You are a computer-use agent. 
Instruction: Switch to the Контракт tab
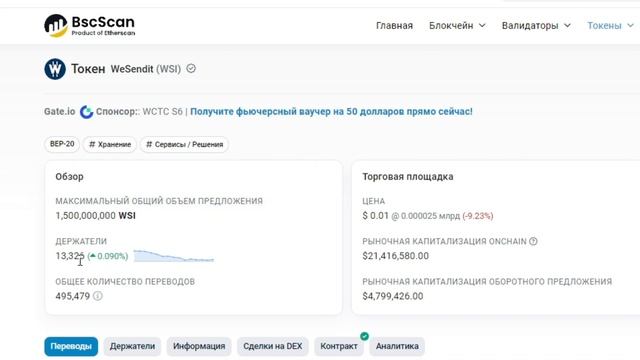click(x=339, y=346)
